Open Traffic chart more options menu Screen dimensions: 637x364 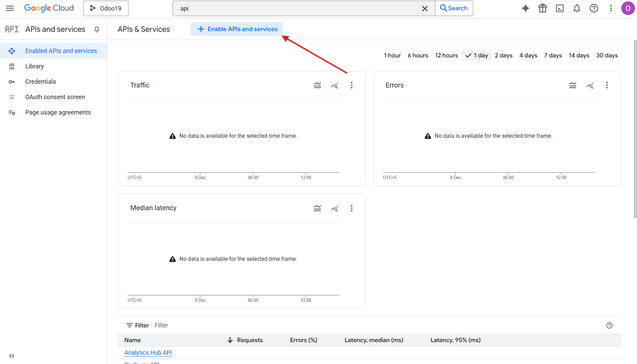pyautogui.click(x=351, y=85)
